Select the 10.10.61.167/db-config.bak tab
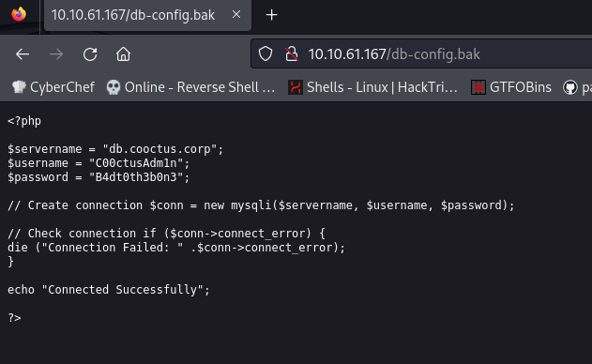 [147, 16]
